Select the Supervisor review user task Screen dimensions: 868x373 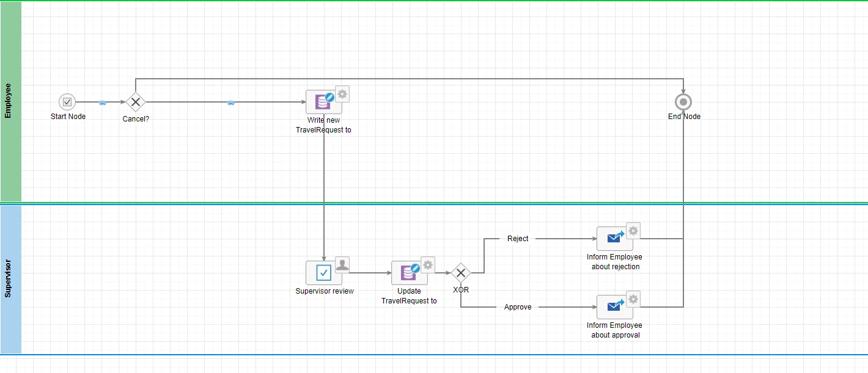click(x=324, y=273)
